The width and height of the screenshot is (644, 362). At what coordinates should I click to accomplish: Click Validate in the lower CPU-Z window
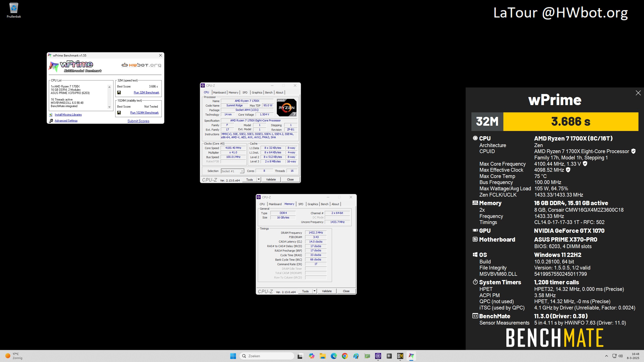pos(327,291)
